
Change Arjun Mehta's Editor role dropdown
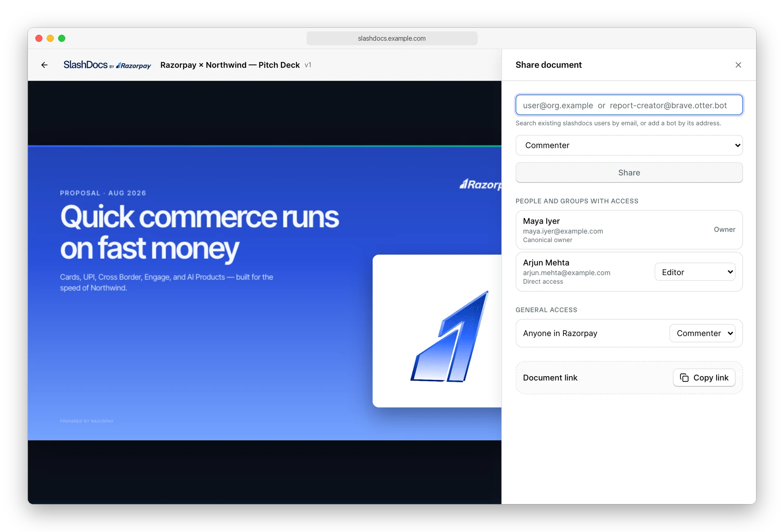tap(695, 272)
